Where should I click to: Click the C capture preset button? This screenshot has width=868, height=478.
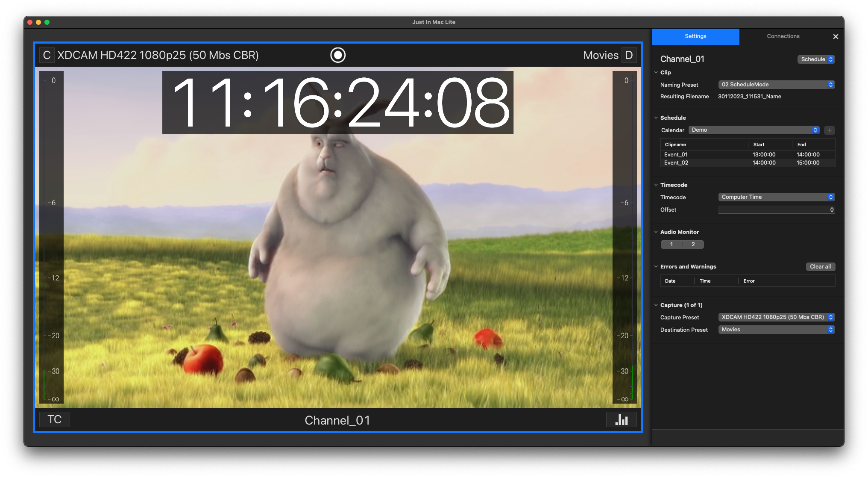(x=47, y=55)
